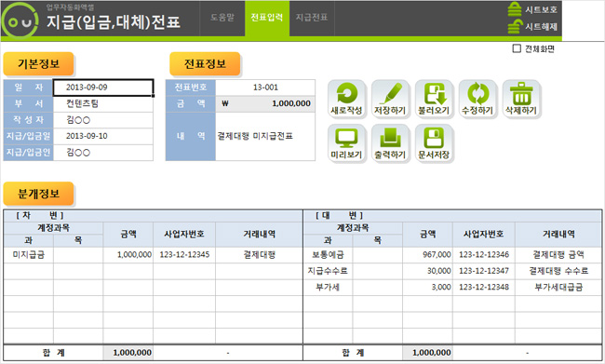Open the 도움말 tab
The width and height of the screenshot is (605, 364).
pyautogui.click(x=222, y=18)
